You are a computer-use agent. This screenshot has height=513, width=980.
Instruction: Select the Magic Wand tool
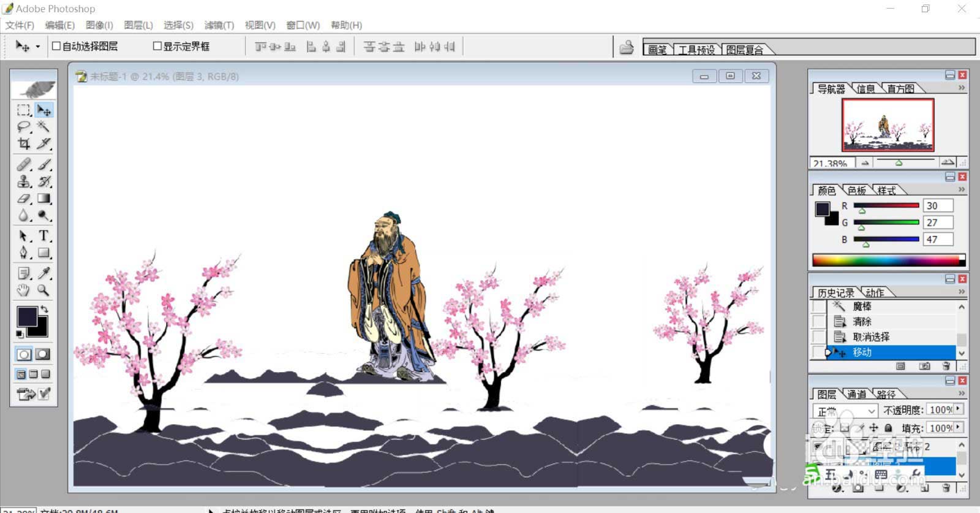(44, 127)
